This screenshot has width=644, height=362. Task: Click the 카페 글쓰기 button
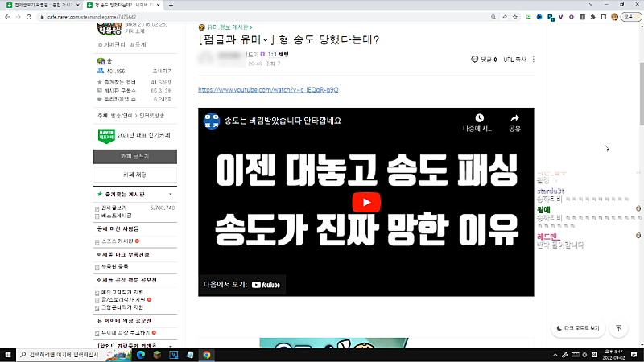(x=134, y=155)
